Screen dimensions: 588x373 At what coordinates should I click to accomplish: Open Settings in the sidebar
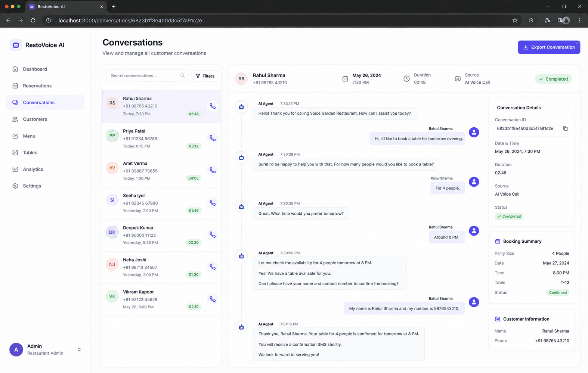point(45,186)
